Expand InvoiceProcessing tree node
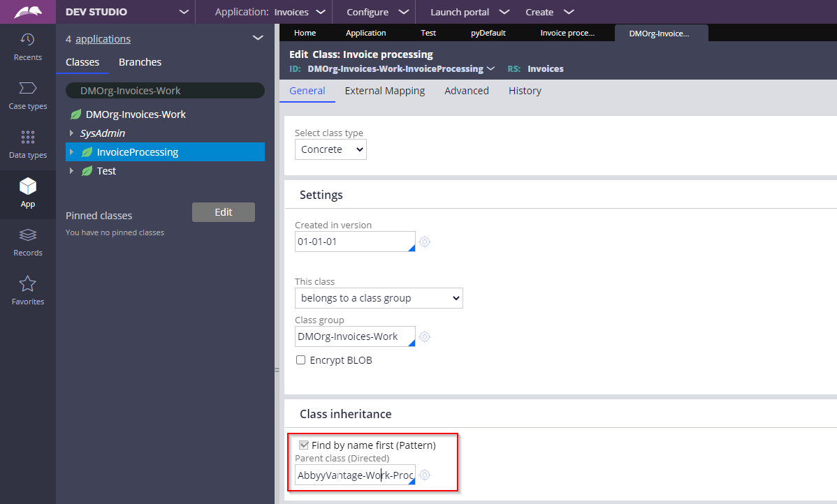This screenshot has width=837, height=504. [x=71, y=152]
